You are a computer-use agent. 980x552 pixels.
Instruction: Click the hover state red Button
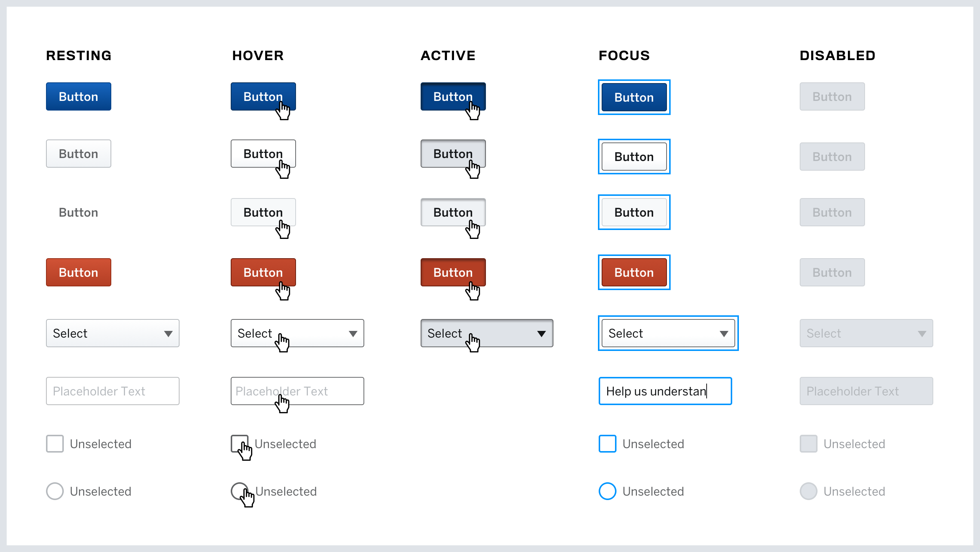pos(263,272)
